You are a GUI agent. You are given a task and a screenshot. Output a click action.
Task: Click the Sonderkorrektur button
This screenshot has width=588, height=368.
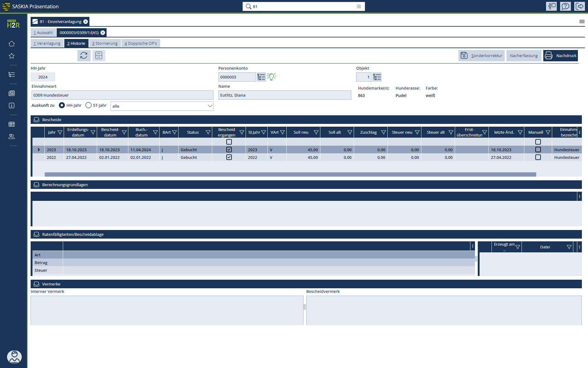(x=481, y=56)
